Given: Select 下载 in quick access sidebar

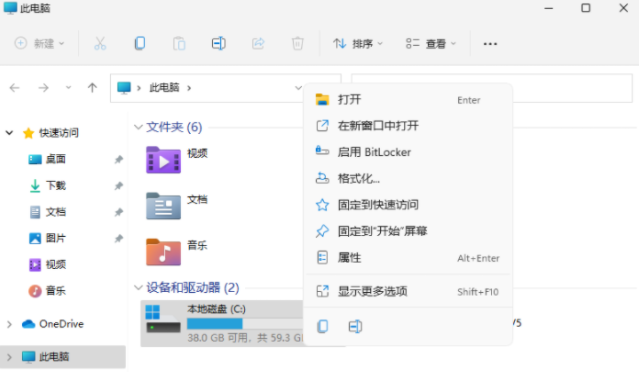Looking at the screenshot, I should pos(56,186).
